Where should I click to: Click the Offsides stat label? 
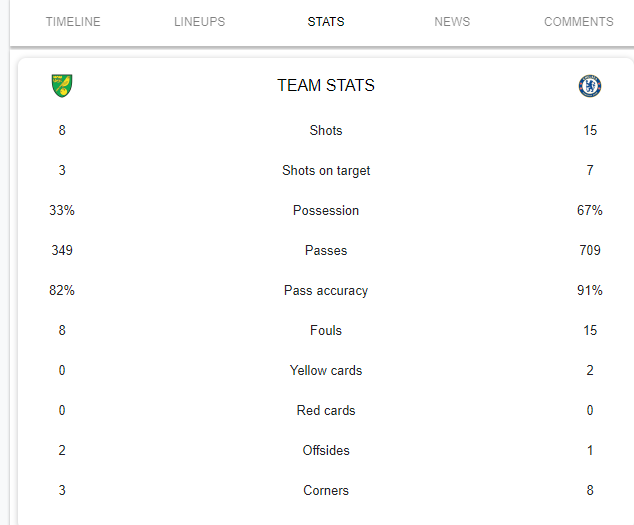[x=326, y=451]
